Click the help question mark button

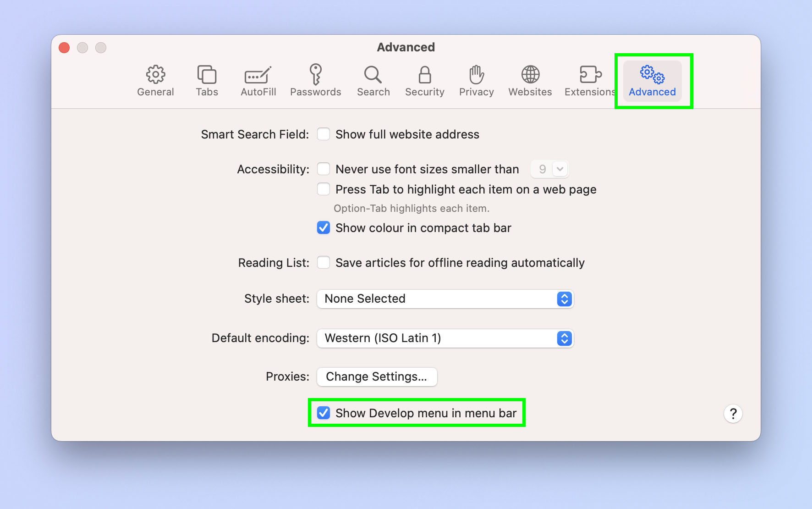[x=733, y=413]
